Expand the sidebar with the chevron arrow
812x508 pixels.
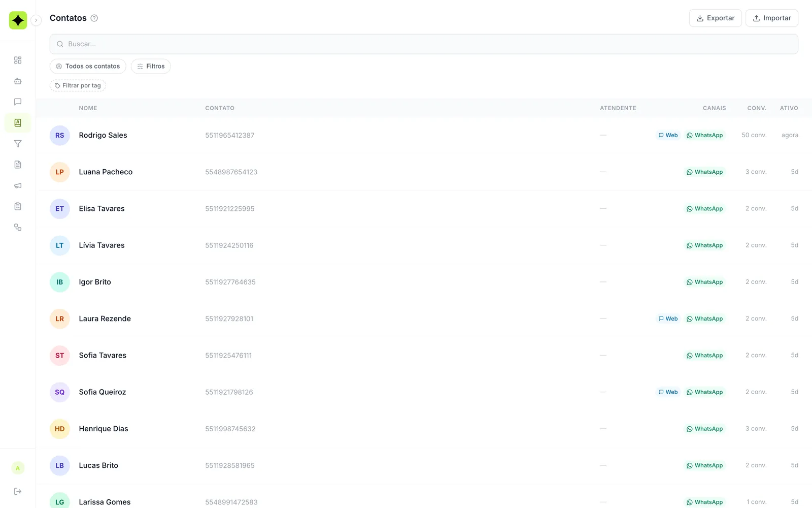coord(36,20)
